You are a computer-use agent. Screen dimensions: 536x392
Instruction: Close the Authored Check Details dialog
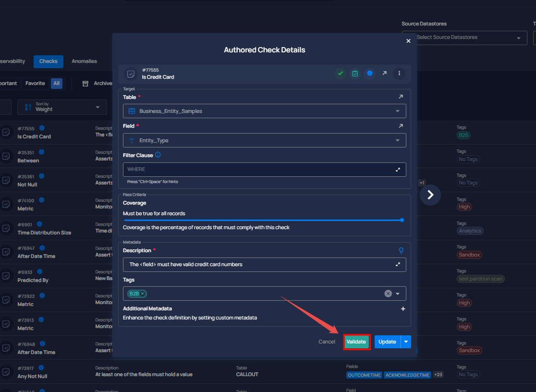coord(408,41)
